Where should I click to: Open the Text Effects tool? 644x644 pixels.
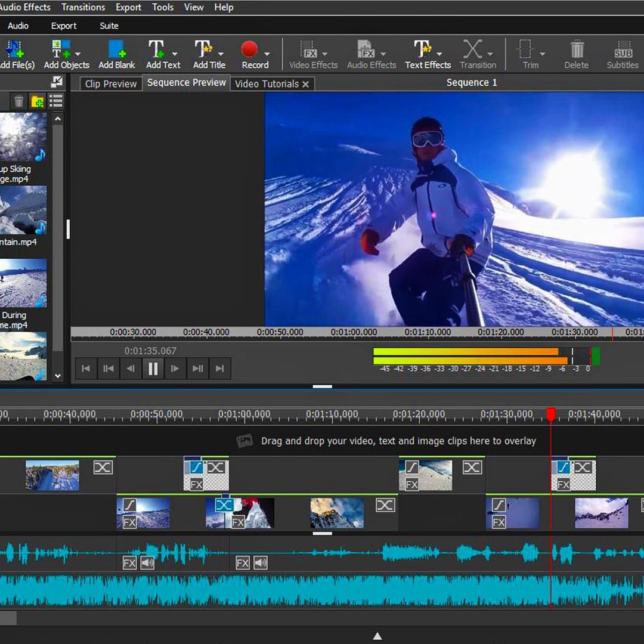[x=422, y=50]
